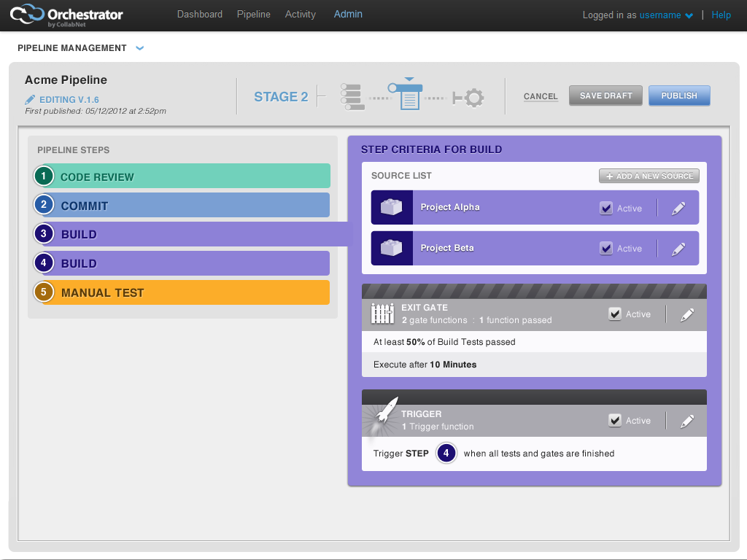This screenshot has width=747, height=560.
Task: Click the Project Beta source name
Action: coord(447,248)
